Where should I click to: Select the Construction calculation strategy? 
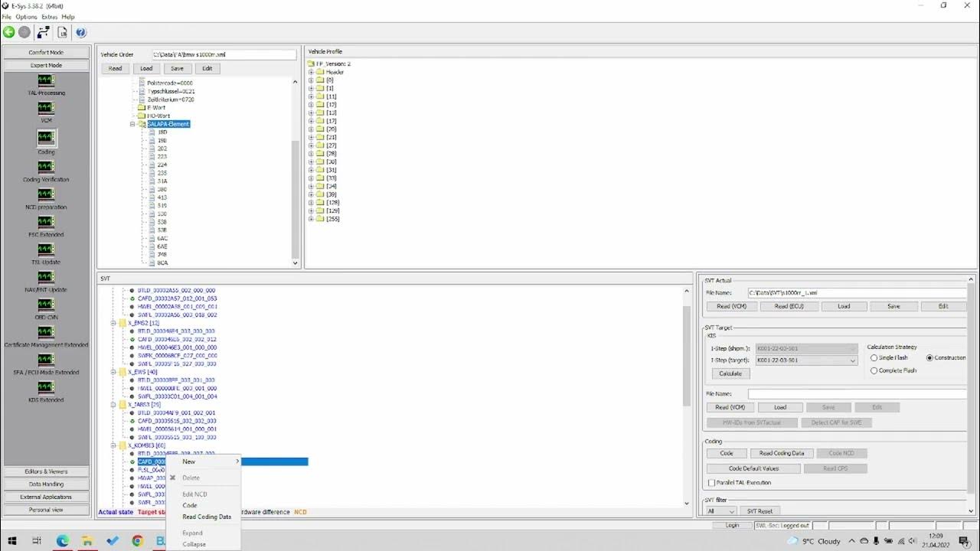[x=929, y=358]
